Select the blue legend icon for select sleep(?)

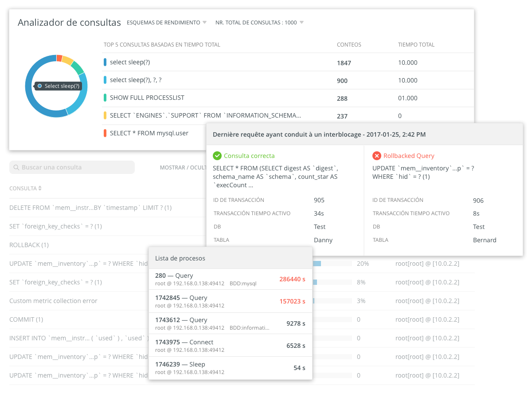pos(104,62)
